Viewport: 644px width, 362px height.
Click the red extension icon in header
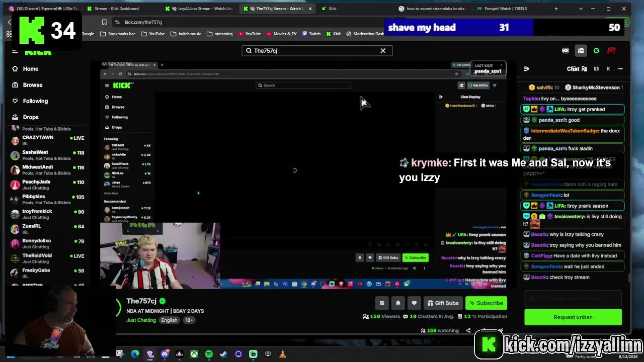(611, 51)
